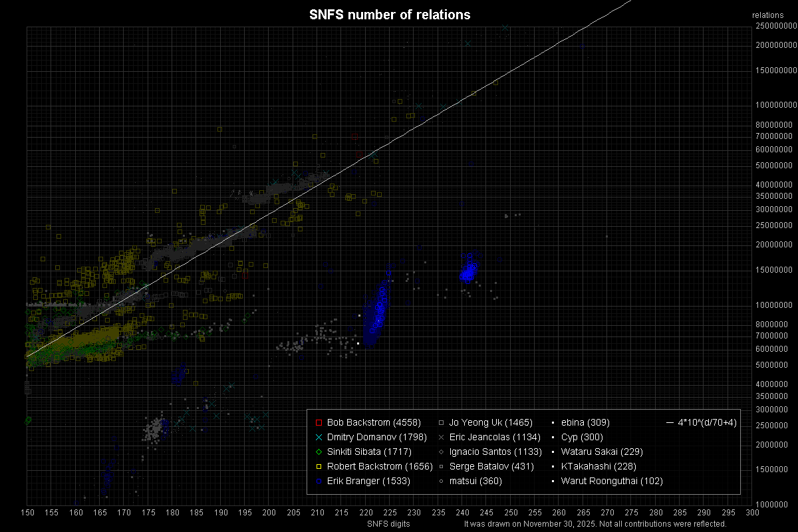This screenshot has width=798, height=532.
Task: Click the SNFS digits x-axis label
Action: (388, 524)
